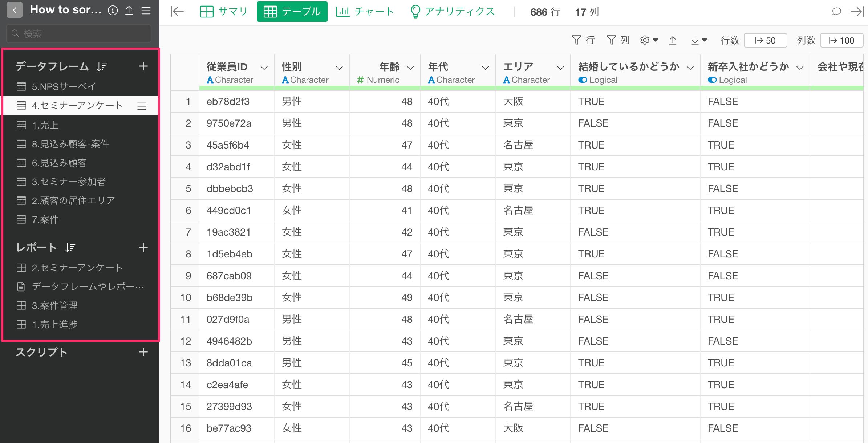Viewport: 868px width, 443px height.
Task: Add a new report
Action: (143, 248)
